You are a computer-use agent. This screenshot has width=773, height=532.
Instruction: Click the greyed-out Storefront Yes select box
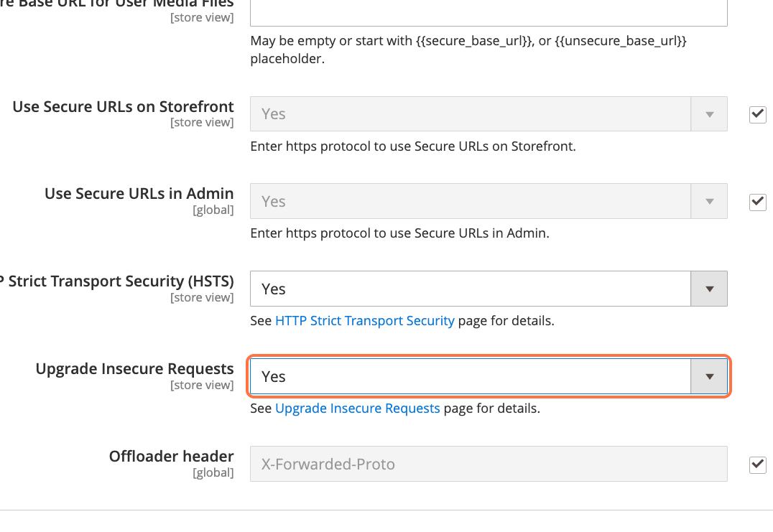[474, 113]
